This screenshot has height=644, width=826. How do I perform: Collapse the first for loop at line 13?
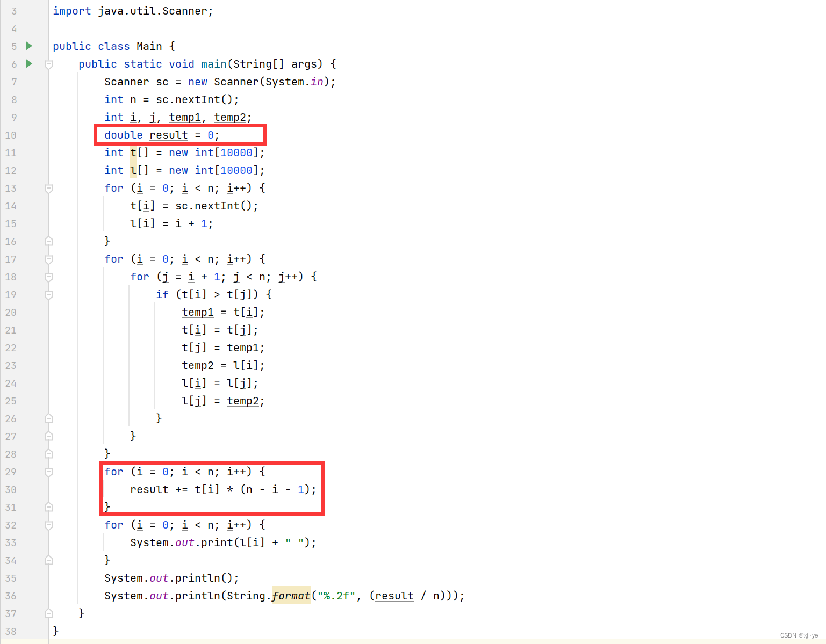click(48, 189)
